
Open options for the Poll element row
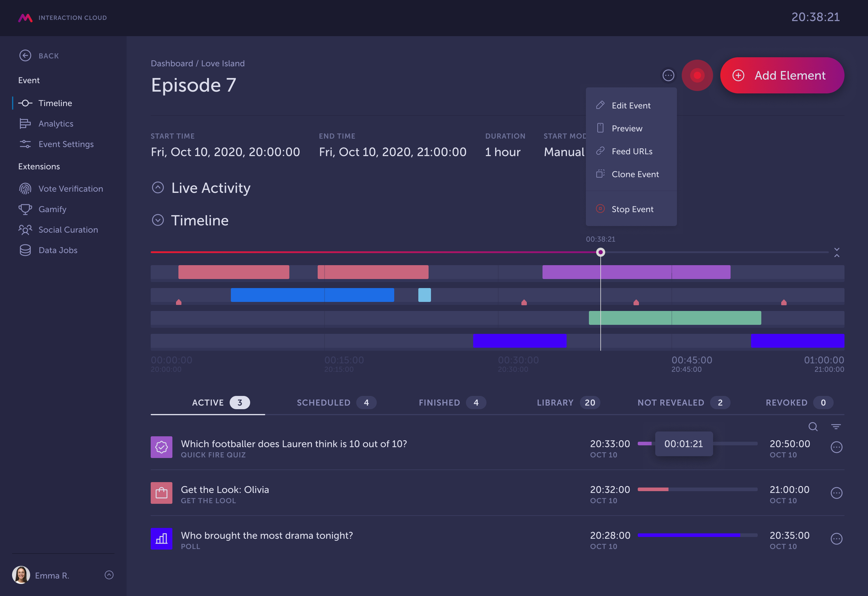pyautogui.click(x=836, y=538)
